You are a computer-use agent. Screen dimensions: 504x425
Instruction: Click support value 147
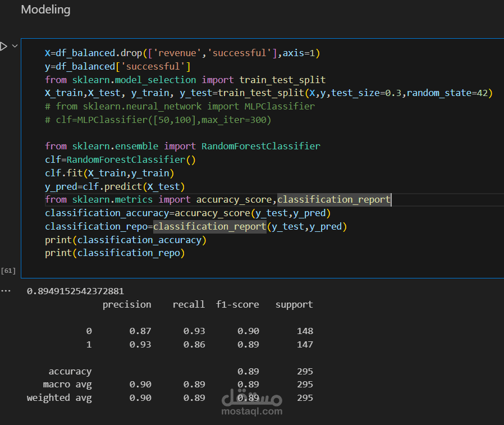point(305,345)
